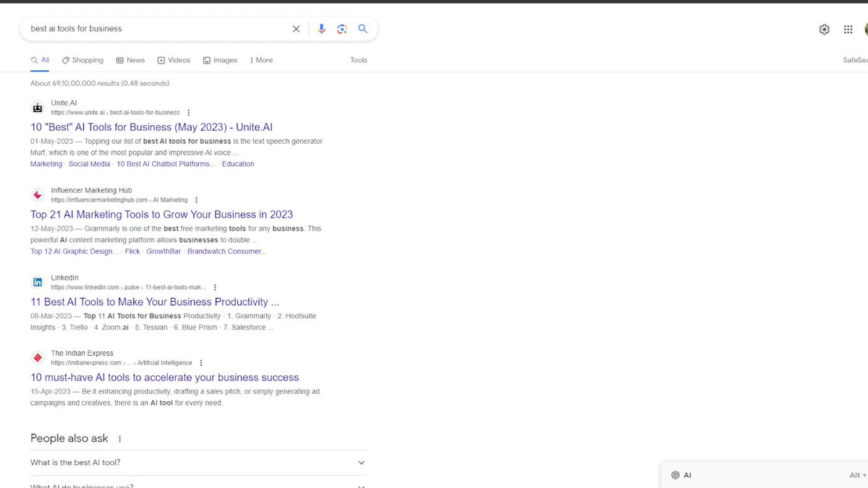Screen dimensions: 868x488
Task: Open the SafeSearch setting
Action: click(855, 60)
